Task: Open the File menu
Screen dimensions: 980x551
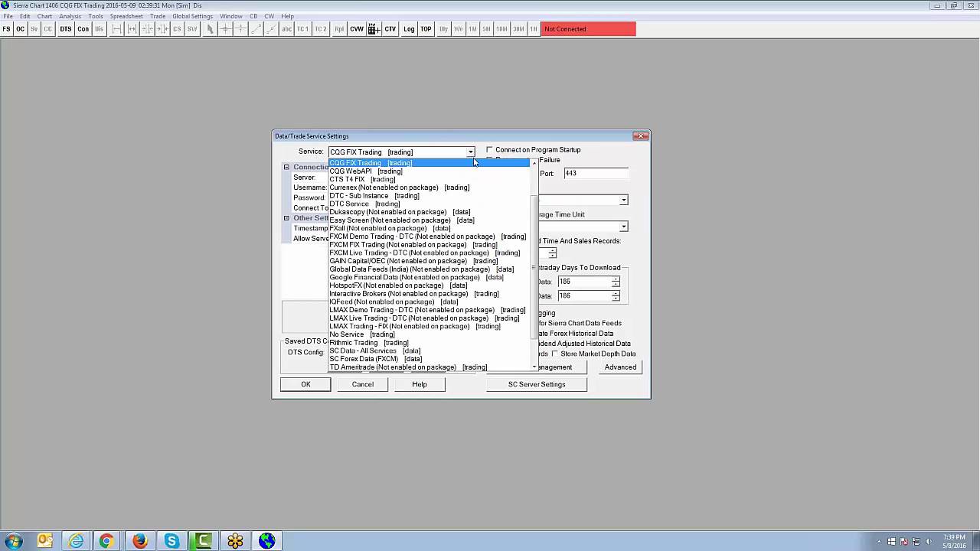Action: (8, 16)
